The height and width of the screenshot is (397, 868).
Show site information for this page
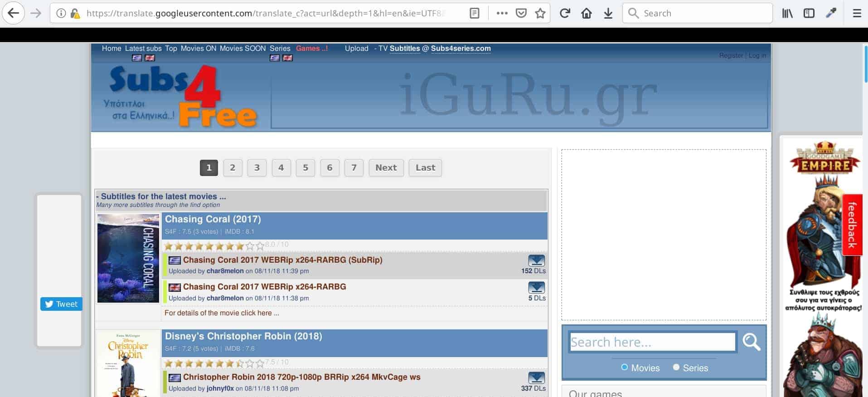(61, 14)
